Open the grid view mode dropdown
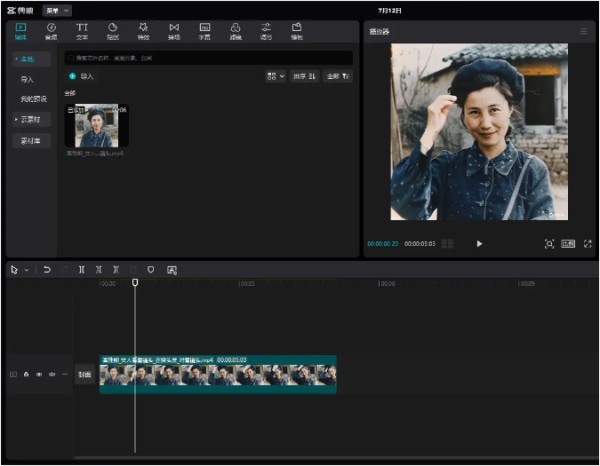600x466 pixels. [x=275, y=76]
